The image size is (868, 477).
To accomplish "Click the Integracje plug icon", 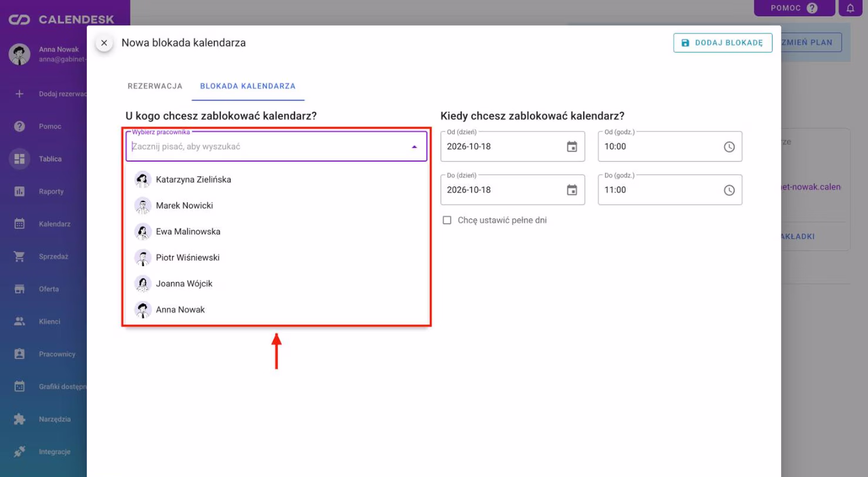I will point(19,452).
